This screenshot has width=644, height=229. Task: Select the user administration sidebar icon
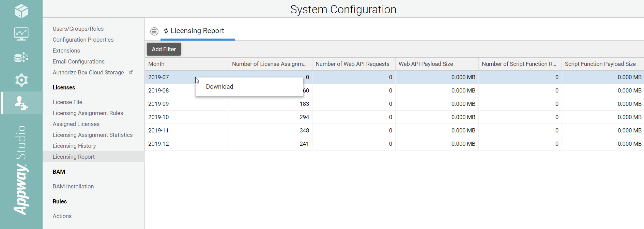coord(21,103)
